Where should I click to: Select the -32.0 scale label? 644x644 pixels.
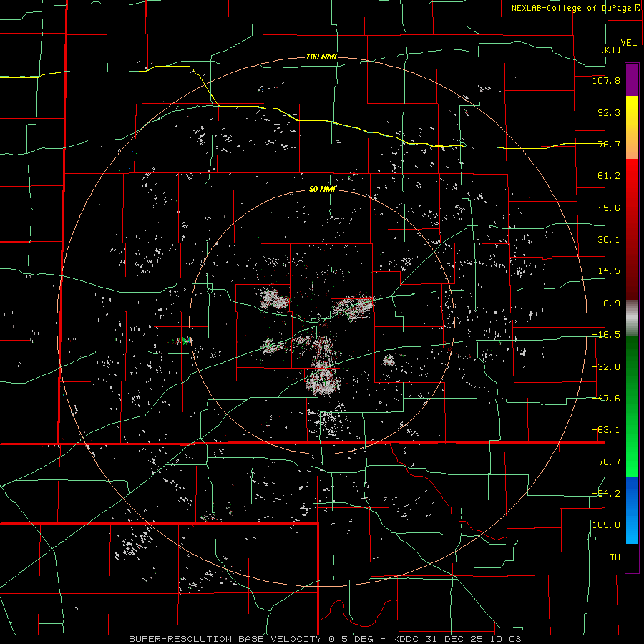coord(606,367)
